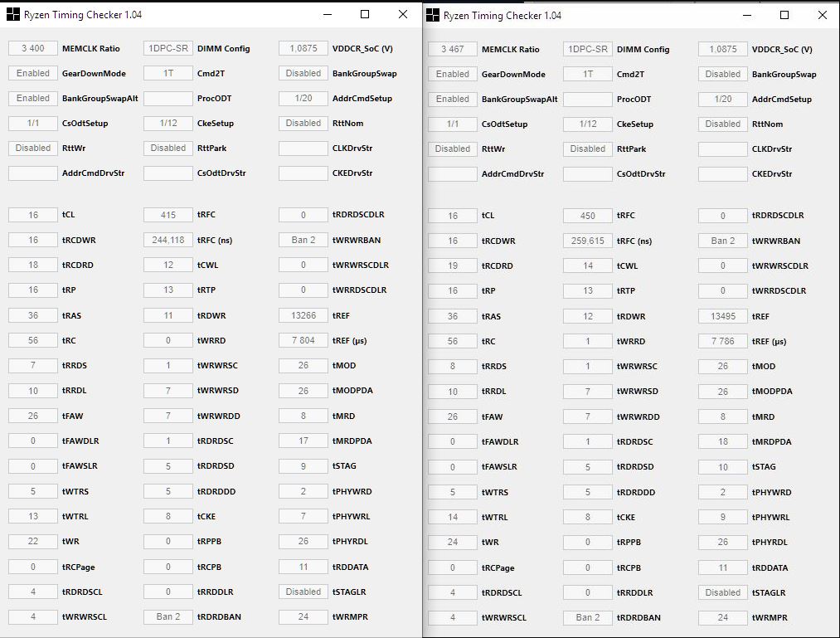
Task: Click the left window tWRWRBAN field Ban 2
Action: (303, 241)
